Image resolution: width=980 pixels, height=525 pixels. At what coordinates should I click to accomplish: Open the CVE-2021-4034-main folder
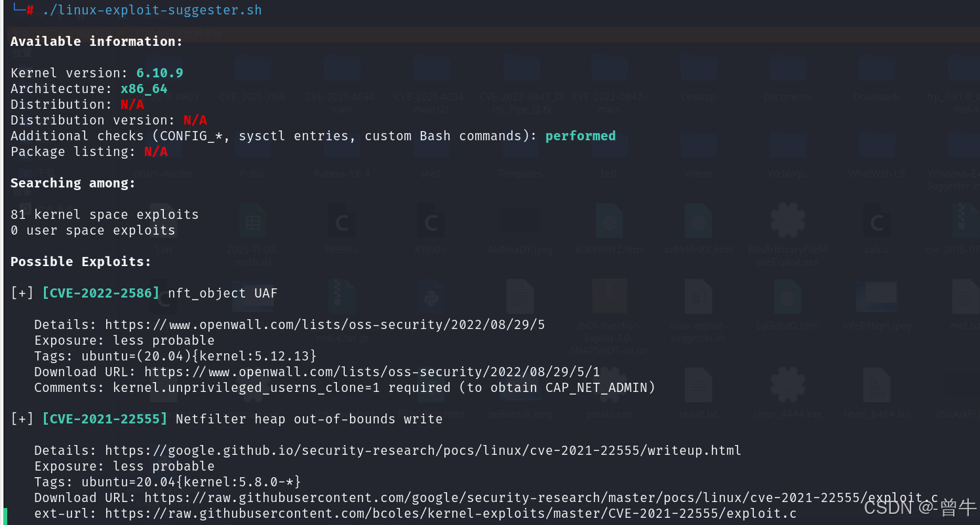click(342, 72)
